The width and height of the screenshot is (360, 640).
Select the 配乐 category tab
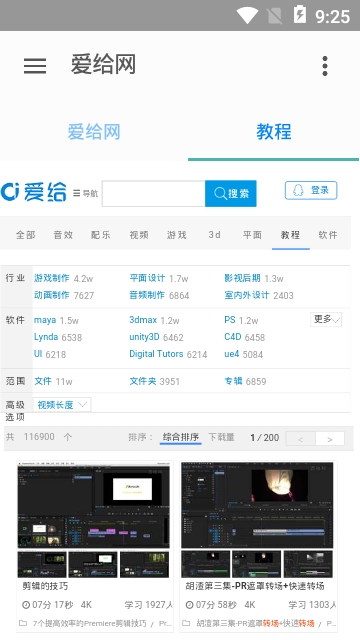100,235
